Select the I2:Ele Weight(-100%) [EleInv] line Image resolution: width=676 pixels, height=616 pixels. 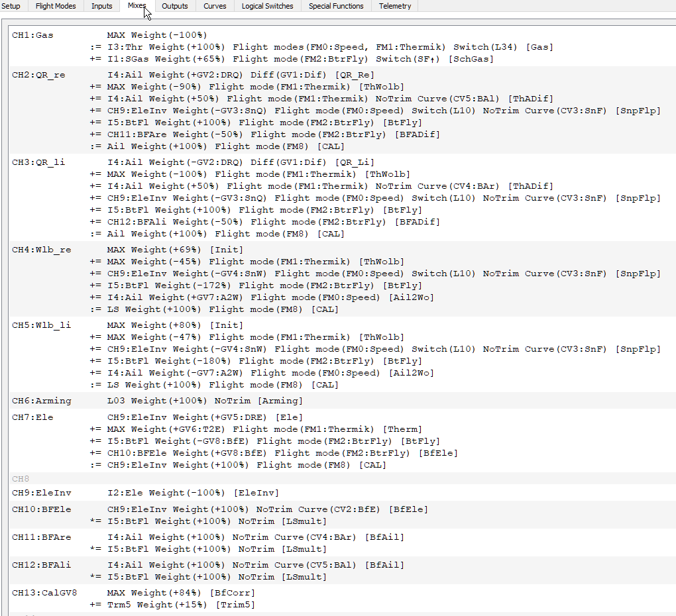[x=193, y=493]
